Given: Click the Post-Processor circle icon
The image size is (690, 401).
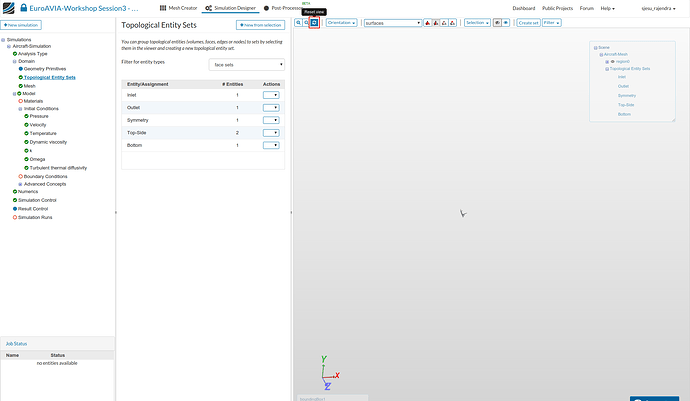Looking at the screenshot, I should coord(266,8).
